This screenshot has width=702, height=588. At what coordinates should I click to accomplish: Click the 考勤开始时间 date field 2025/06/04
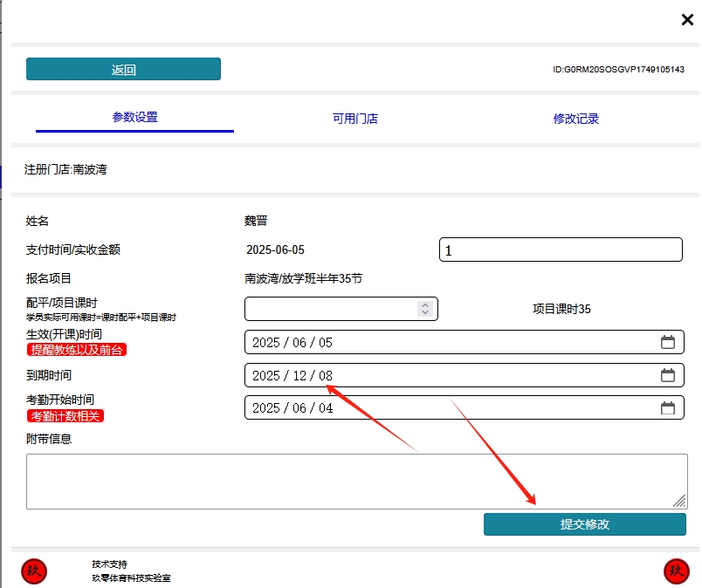pos(465,407)
